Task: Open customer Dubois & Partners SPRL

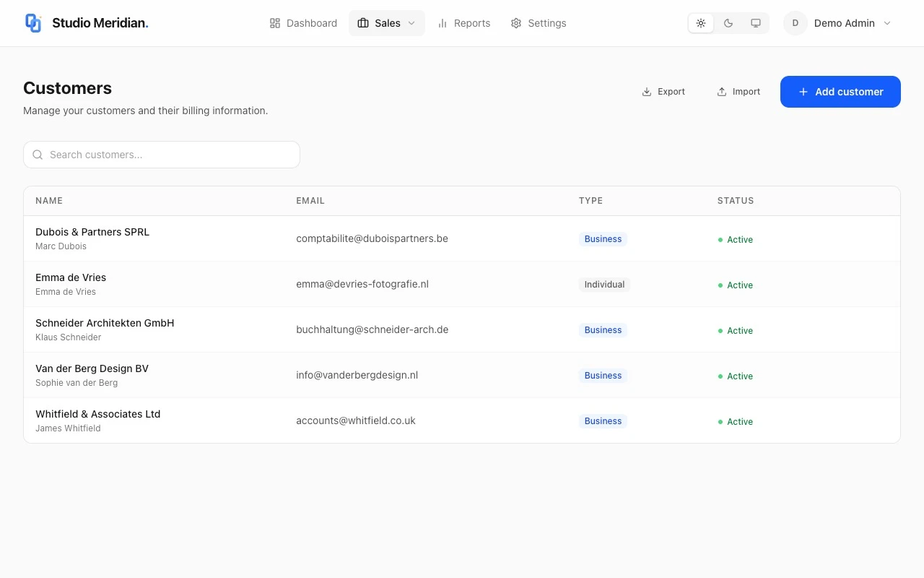Action: point(92,232)
